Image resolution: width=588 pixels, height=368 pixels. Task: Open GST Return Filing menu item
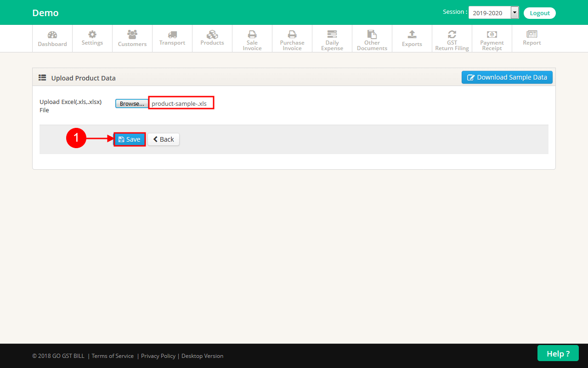click(452, 39)
